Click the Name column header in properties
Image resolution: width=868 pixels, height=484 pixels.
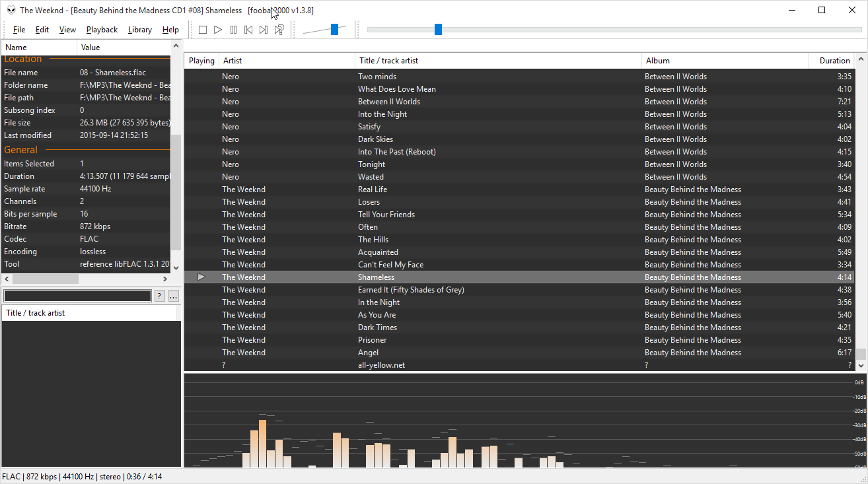39,48
